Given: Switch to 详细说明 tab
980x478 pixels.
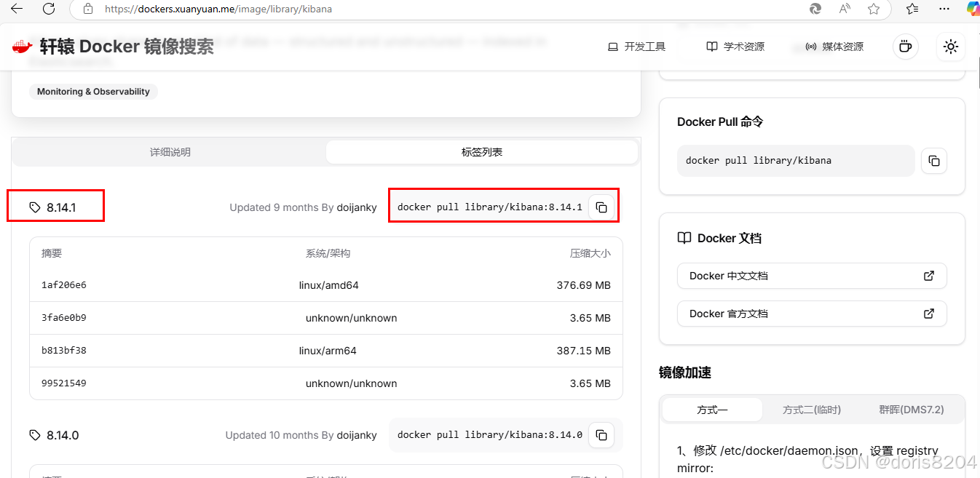Looking at the screenshot, I should [170, 152].
